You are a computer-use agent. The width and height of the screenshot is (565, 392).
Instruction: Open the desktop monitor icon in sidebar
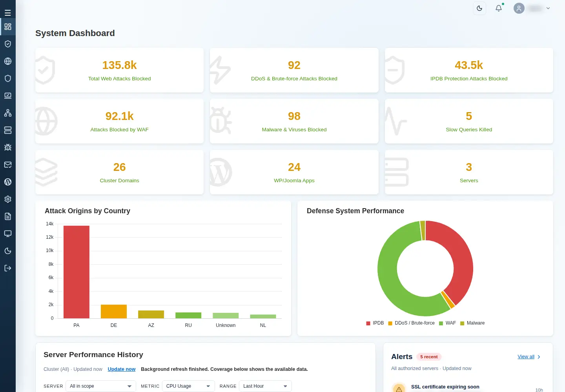point(8,234)
